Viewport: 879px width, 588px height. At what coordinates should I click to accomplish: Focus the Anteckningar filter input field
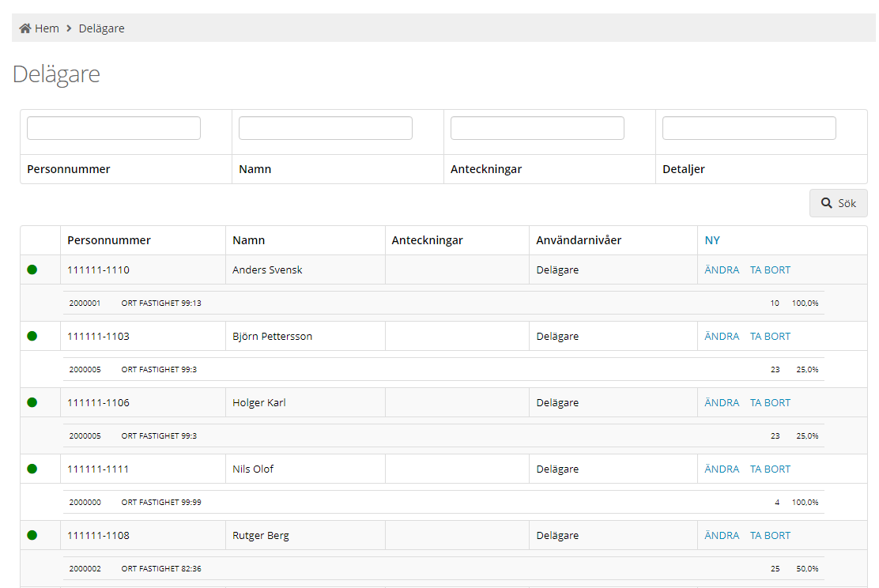point(538,128)
